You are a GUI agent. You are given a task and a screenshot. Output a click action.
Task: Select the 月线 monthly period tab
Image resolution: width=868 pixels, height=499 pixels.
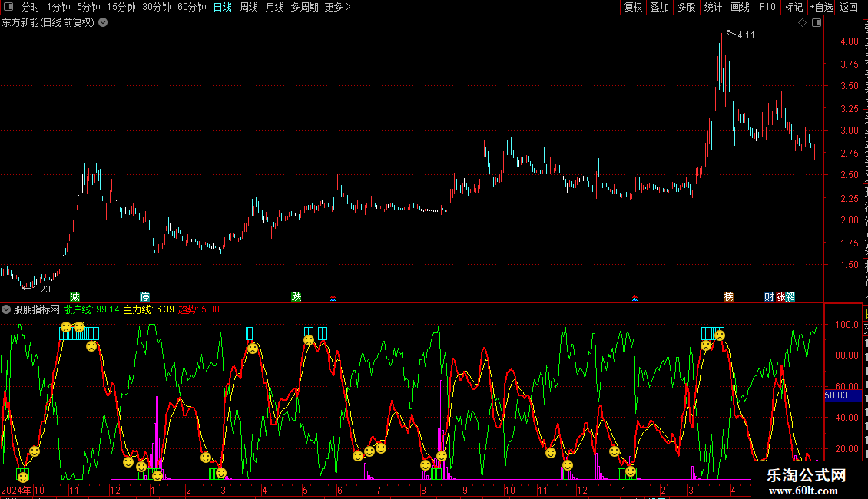(x=274, y=7)
